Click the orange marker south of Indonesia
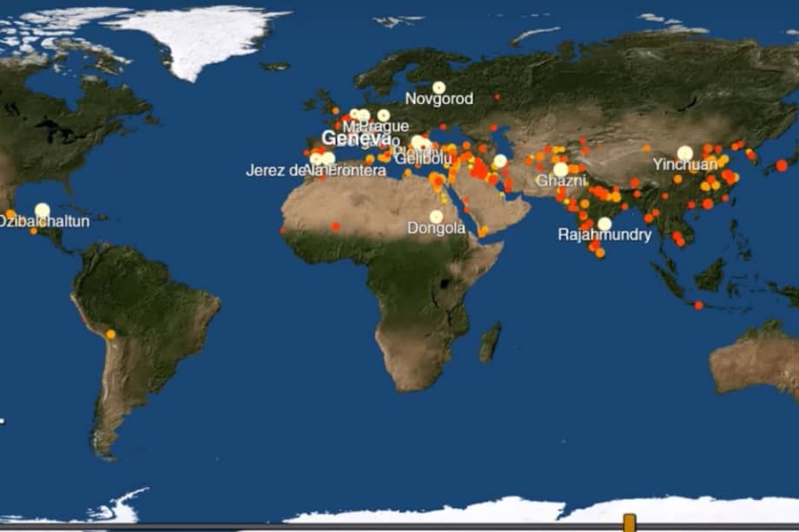The image size is (799, 532). pyautogui.click(x=698, y=305)
